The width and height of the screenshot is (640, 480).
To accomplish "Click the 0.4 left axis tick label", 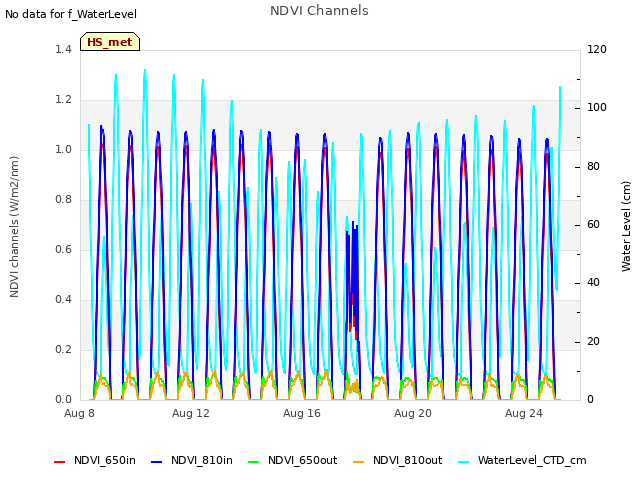I will pos(63,300).
